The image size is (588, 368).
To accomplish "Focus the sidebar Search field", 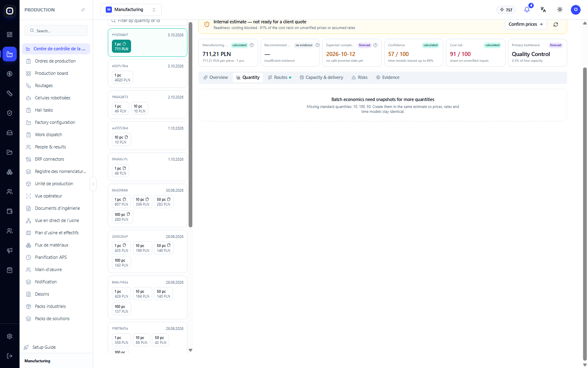I will (56, 31).
